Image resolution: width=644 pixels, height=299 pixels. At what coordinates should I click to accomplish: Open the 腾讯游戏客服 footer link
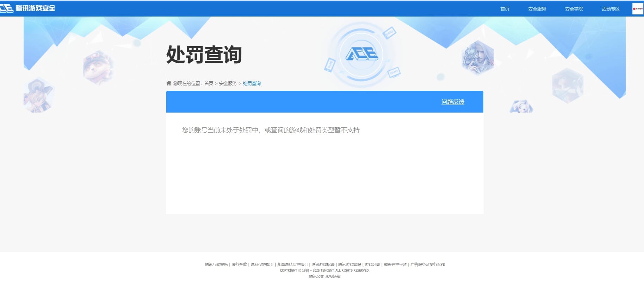pos(349,265)
